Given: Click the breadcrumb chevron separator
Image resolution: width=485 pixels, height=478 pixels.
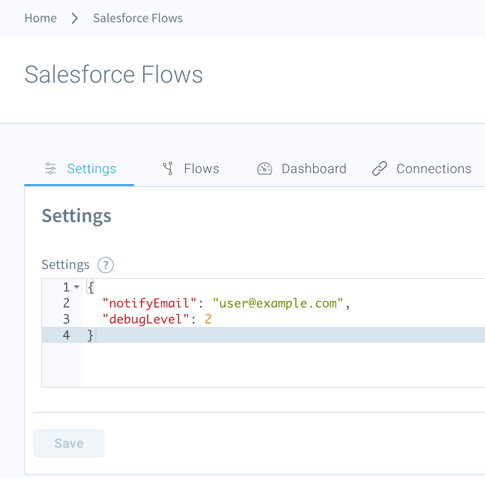Looking at the screenshot, I should pyautogui.click(x=75, y=18).
